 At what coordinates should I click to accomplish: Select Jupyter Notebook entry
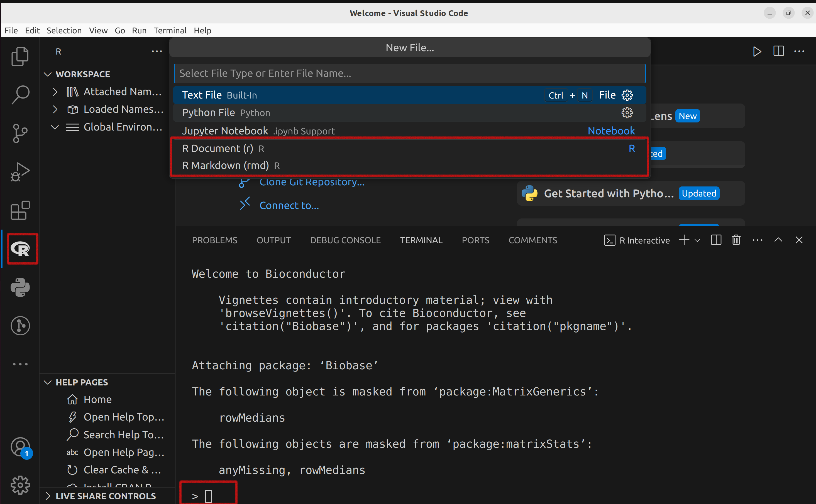click(409, 131)
